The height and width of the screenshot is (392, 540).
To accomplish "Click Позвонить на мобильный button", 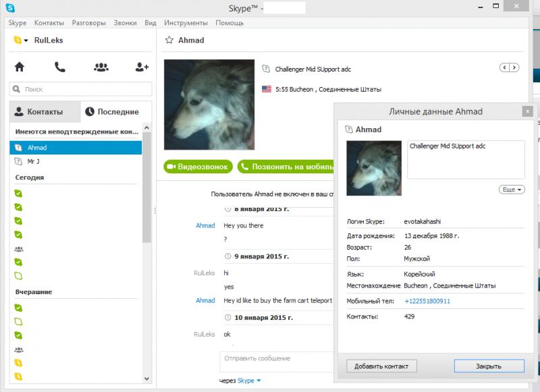I will tap(286, 167).
